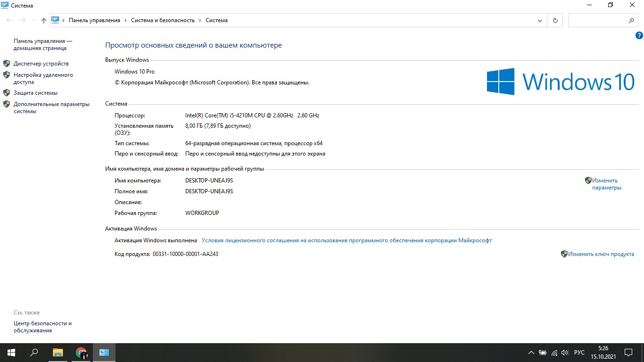Open the address bar history dropdown
644x362 pixels.
click(x=540, y=20)
